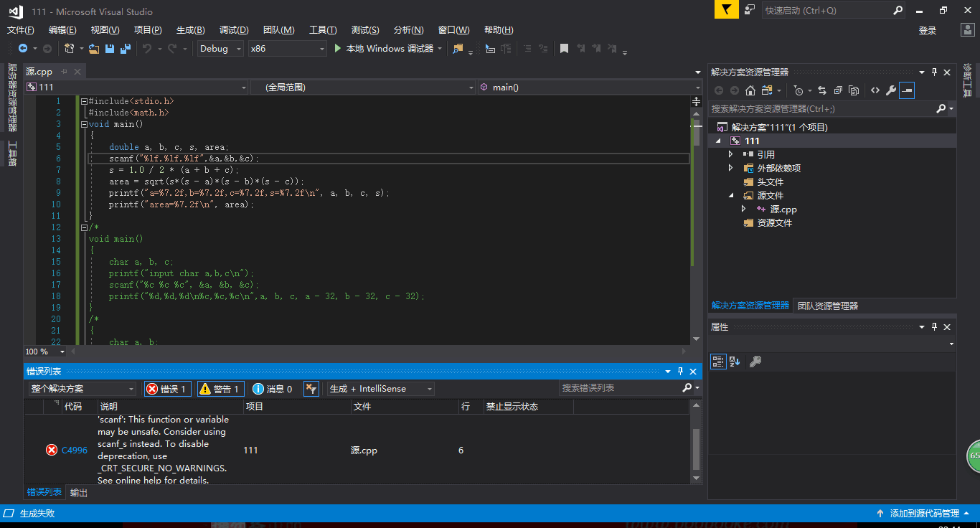Click the Property Pages wrench in the Properties panel
This screenshot has width=980, height=528.
pos(755,362)
